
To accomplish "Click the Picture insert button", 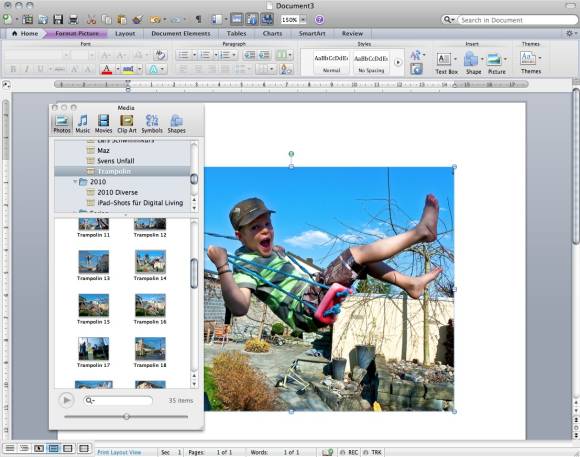I will pos(496,63).
